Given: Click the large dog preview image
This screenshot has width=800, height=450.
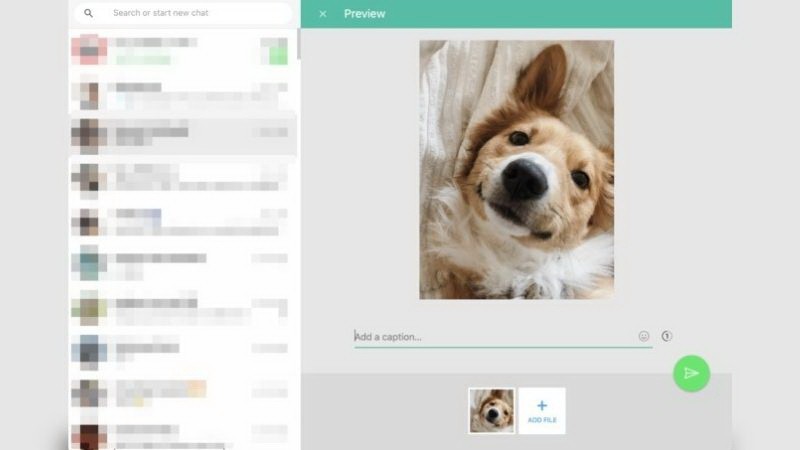Looking at the screenshot, I should click(x=517, y=170).
